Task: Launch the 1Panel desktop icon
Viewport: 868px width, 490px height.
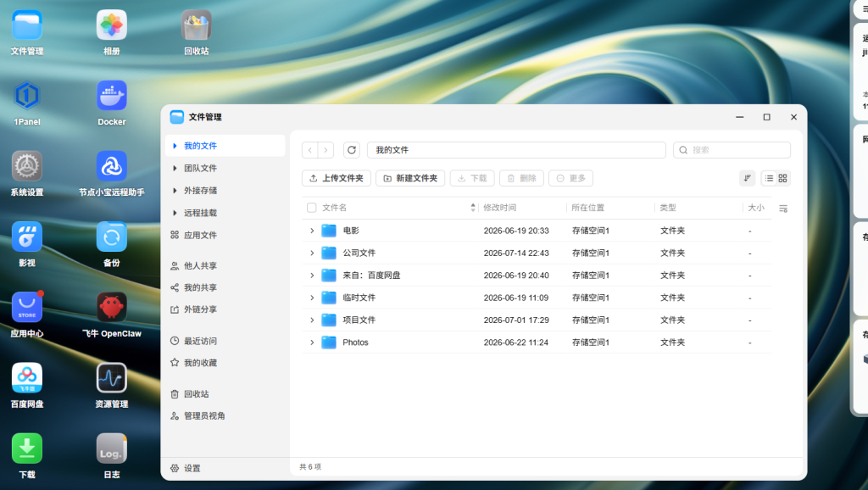Action: pyautogui.click(x=26, y=96)
